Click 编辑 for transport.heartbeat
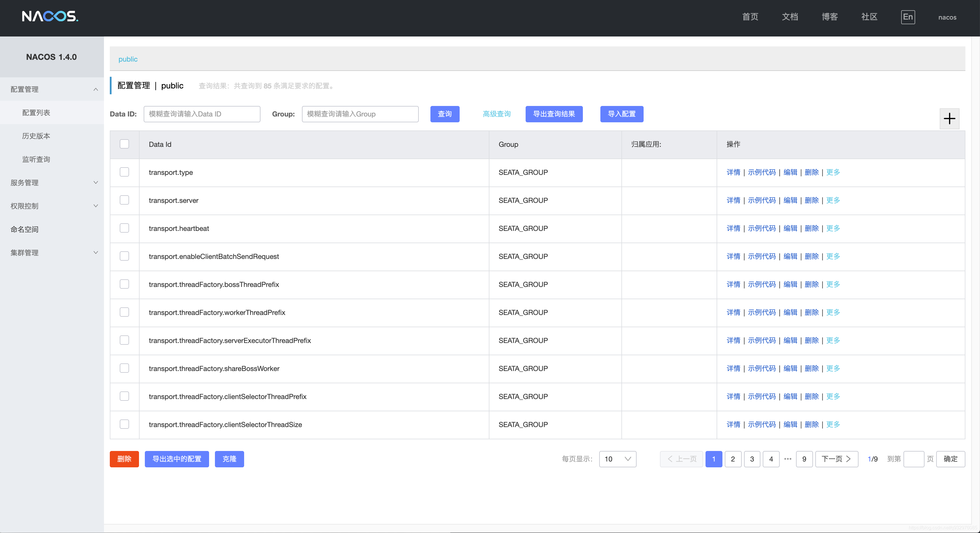 (790, 228)
